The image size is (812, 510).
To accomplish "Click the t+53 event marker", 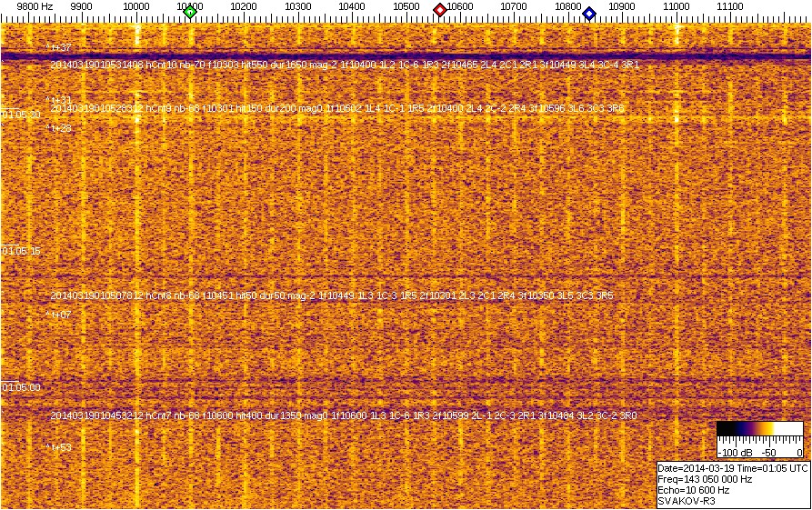I will [59, 447].
